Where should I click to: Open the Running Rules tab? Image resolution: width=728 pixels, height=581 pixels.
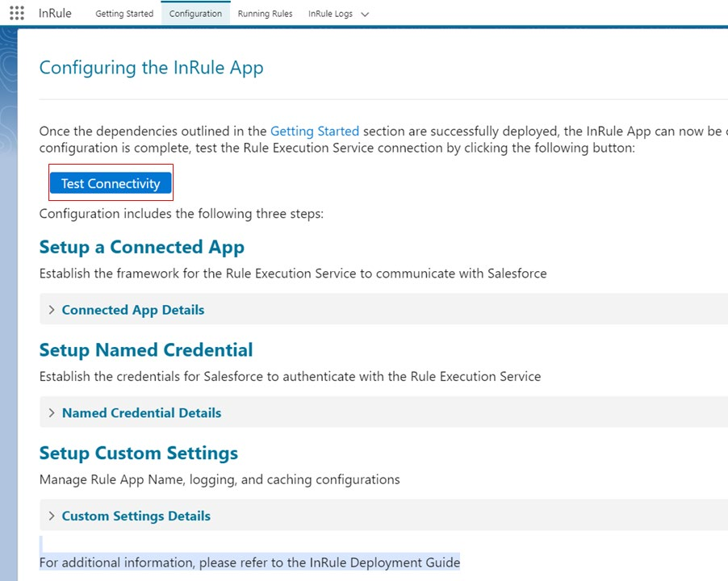click(x=265, y=14)
